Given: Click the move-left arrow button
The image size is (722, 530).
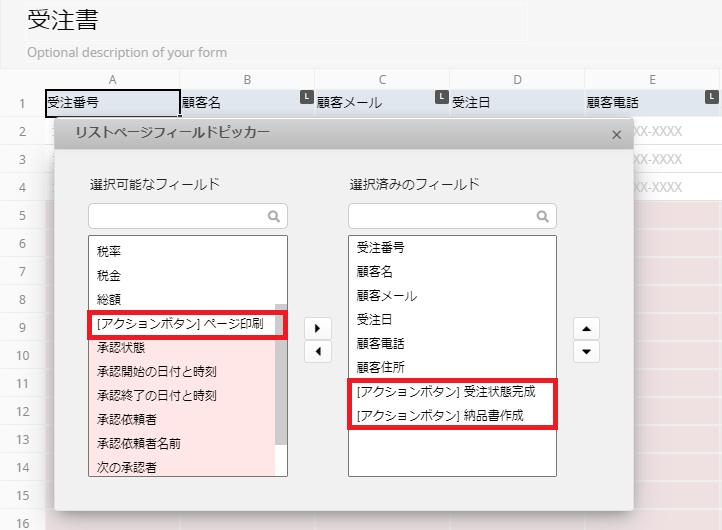Looking at the screenshot, I should [317, 351].
